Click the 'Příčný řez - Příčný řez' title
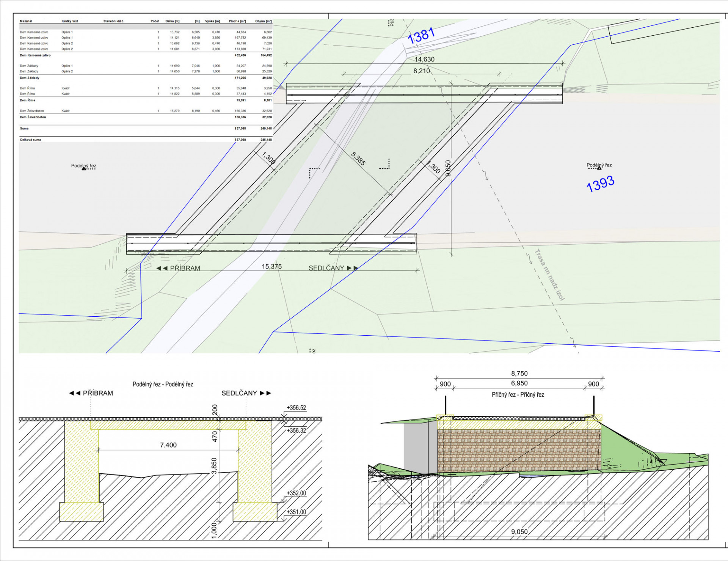The image size is (728, 561). coord(518,394)
